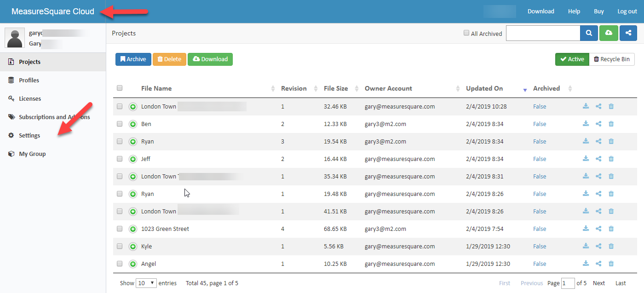Click the user avatar picture

point(15,38)
